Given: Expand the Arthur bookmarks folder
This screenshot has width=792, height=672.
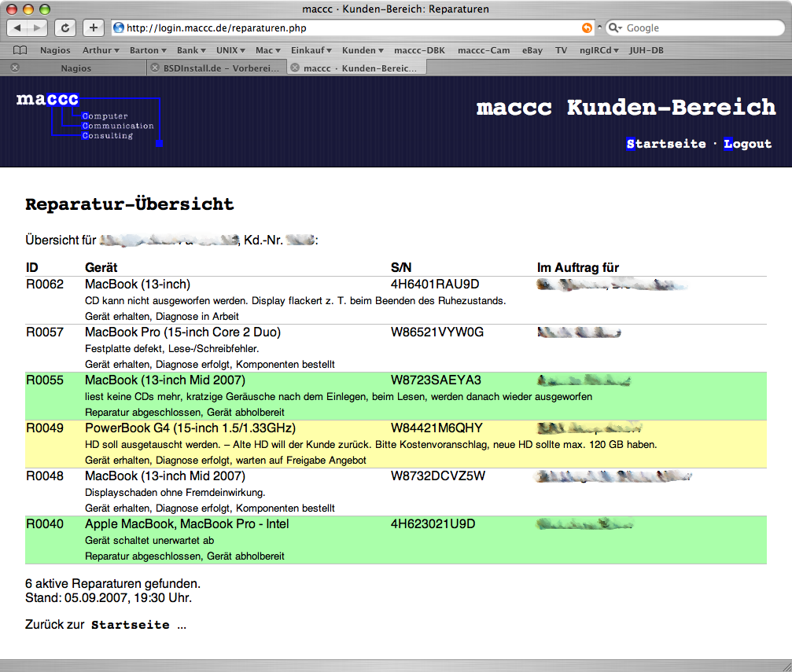Looking at the screenshot, I should point(101,50).
